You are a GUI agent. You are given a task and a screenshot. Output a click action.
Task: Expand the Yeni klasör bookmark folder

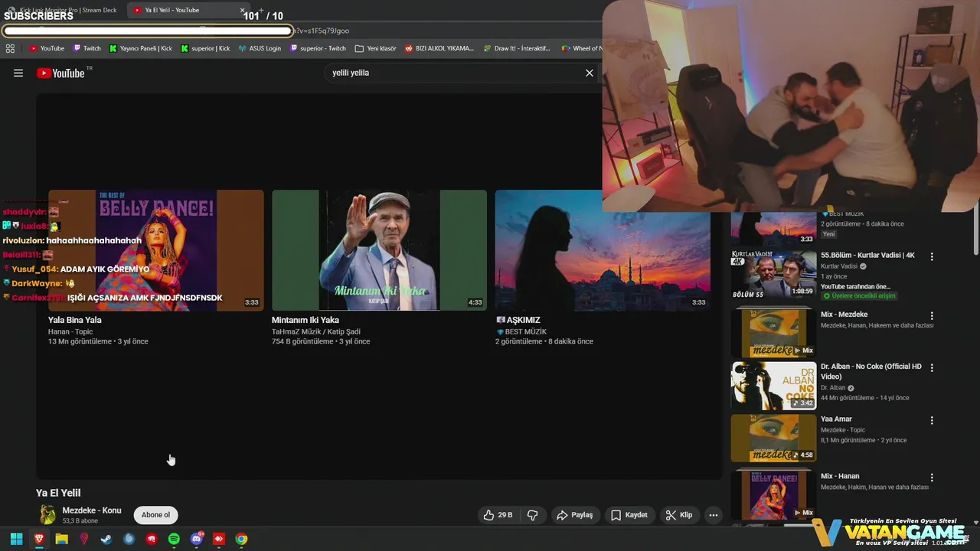tap(376, 48)
